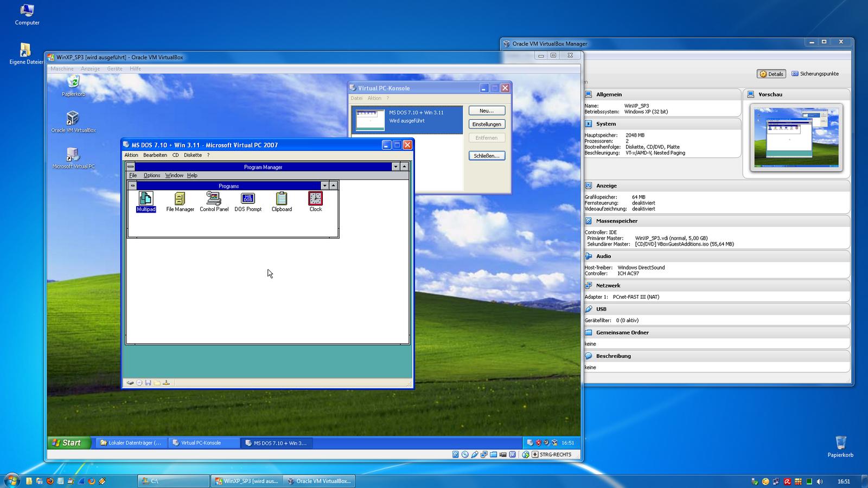
Task: Click the VirtualBox hard disk activity status icon
Action: pos(456,454)
